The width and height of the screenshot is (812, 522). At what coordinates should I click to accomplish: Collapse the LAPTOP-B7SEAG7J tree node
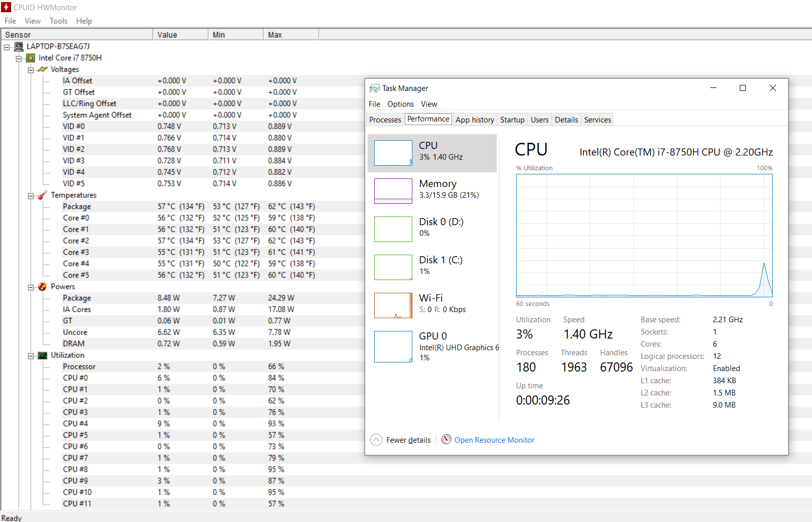(x=7, y=47)
